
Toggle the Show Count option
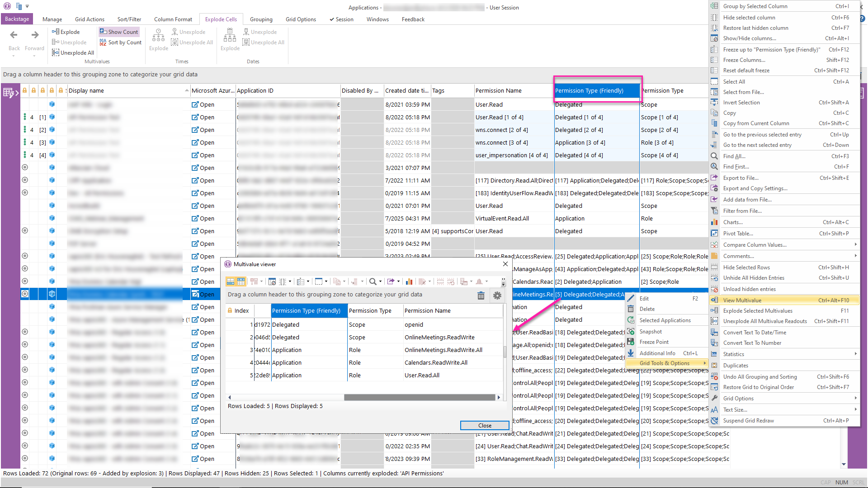(119, 32)
